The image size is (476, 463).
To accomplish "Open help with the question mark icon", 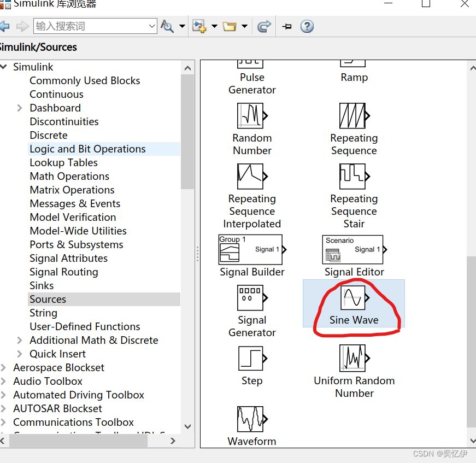I will point(307,26).
